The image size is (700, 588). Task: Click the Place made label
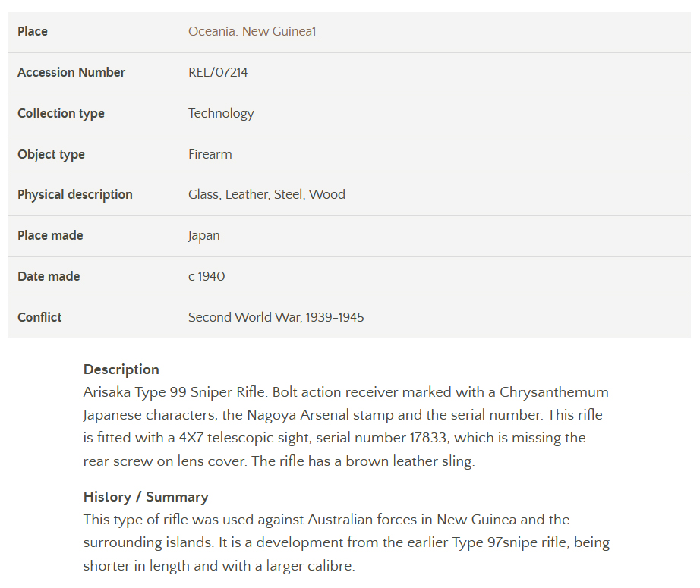50,236
